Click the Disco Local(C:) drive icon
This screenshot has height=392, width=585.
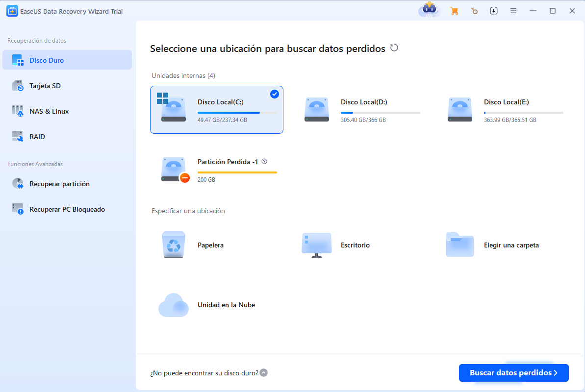point(173,109)
